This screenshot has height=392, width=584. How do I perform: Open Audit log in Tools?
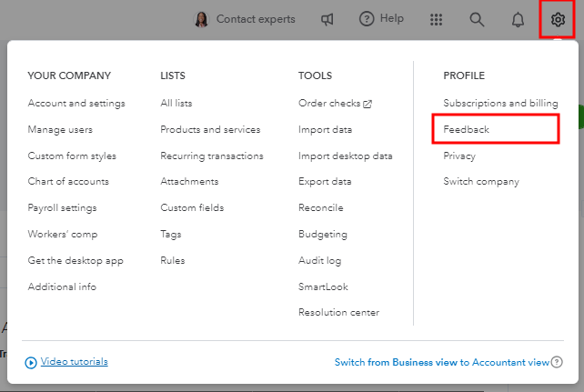(x=318, y=260)
